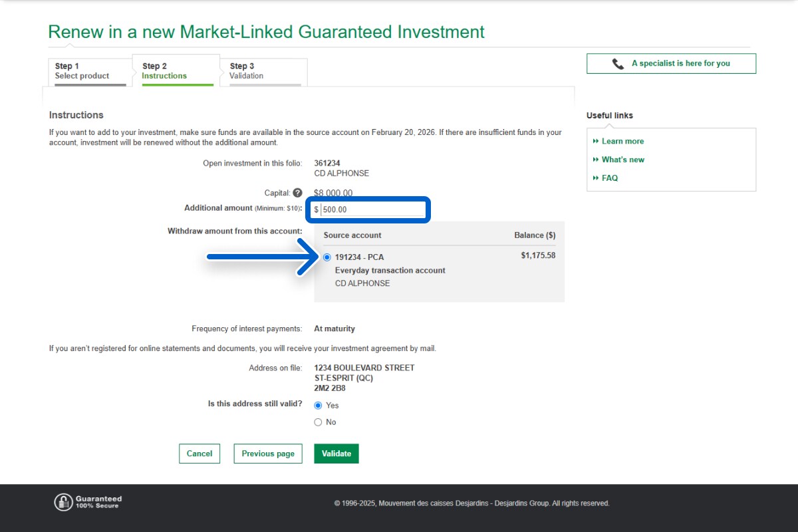Click 'A specialist is here for you' text
The image size is (798, 532).
pos(680,64)
